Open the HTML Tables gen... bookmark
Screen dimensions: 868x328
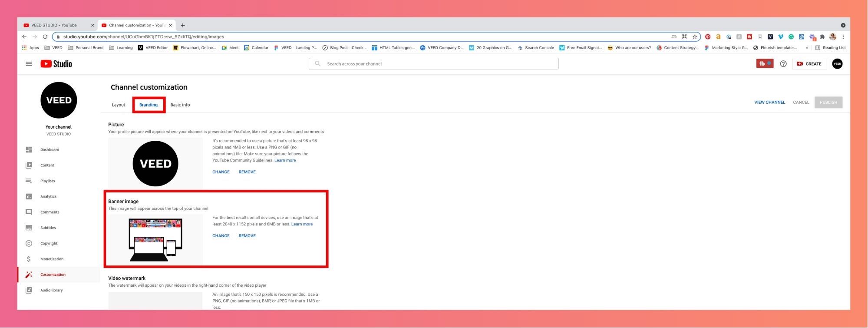click(x=393, y=48)
